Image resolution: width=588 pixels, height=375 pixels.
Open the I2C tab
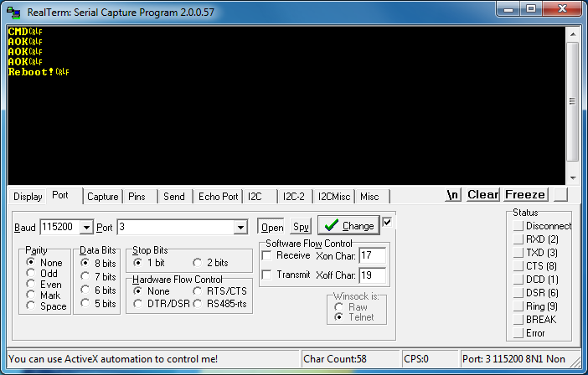(255, 197)
